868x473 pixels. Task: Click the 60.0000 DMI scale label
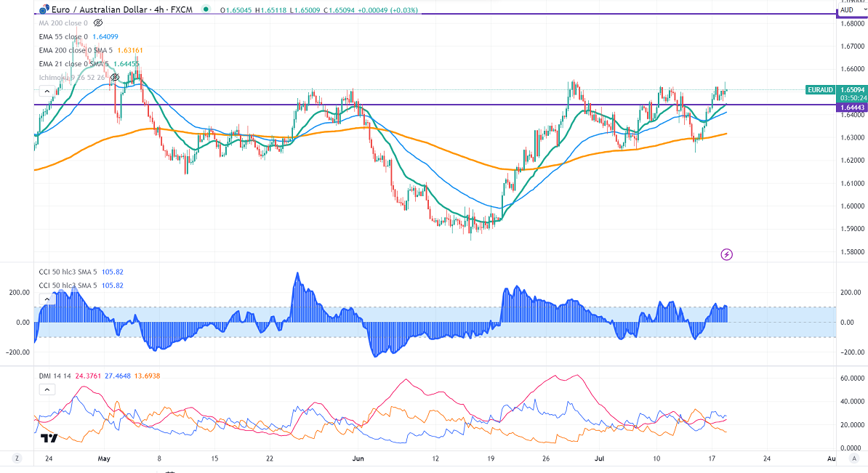[x=853, y=379]
